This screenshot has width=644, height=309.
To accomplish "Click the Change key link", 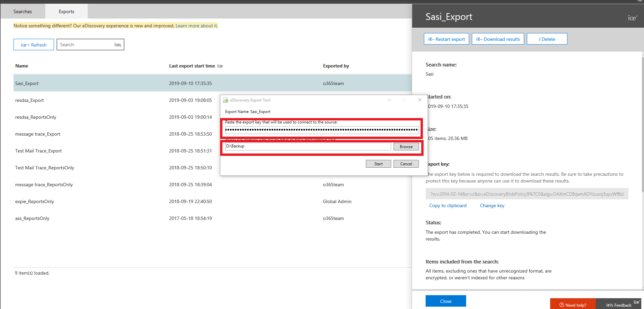I will pyautogui.click(x=492, y=205).
